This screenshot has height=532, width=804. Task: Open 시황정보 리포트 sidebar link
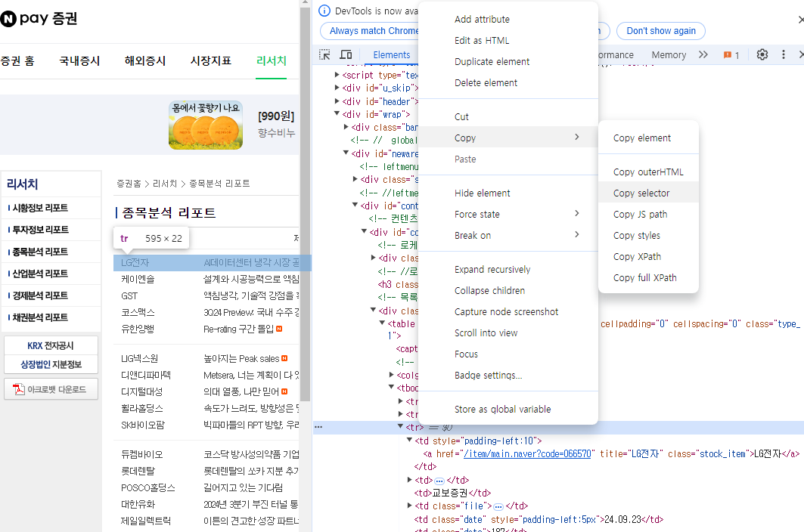click(40, 208)
